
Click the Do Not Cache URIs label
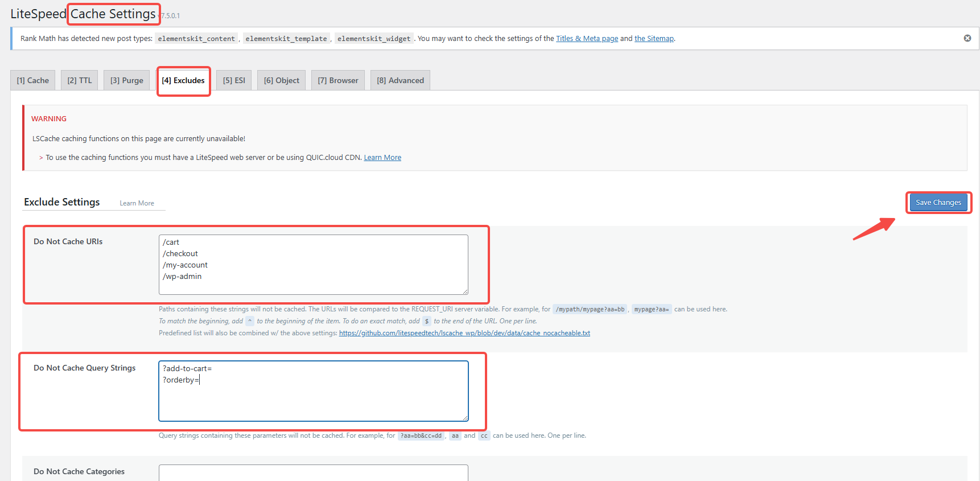(x=68, y=241)
